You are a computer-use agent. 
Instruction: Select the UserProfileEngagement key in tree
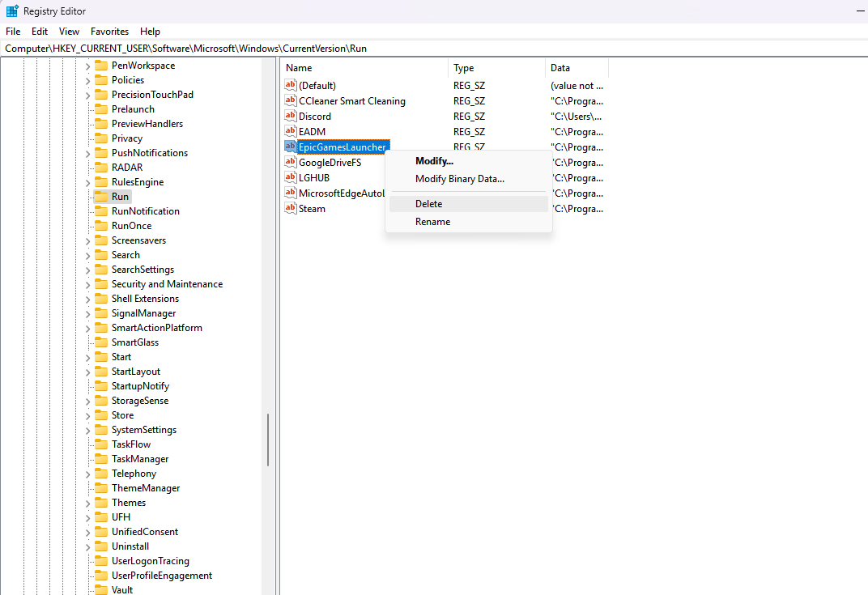click(x=162, y=575)
